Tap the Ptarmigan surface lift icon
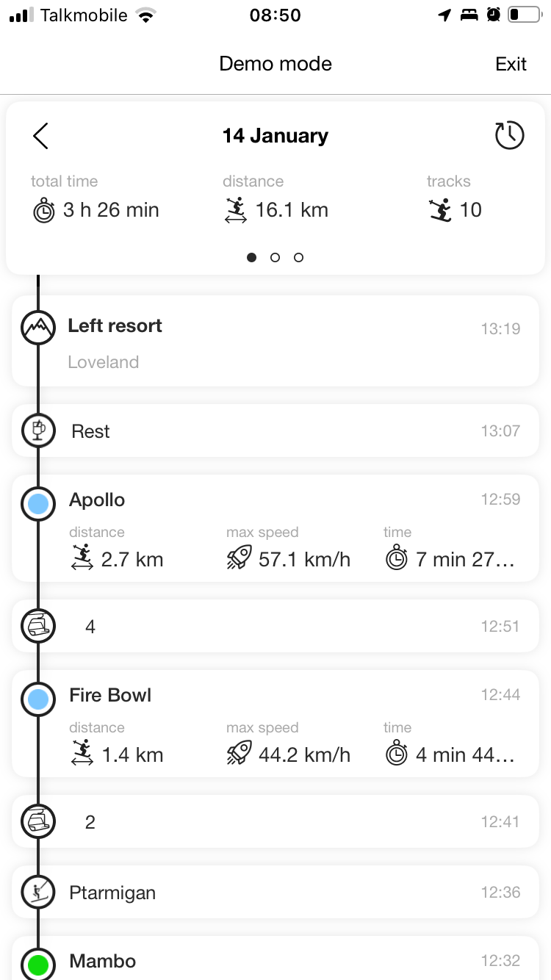Image resolution: width=551 pixels, height=980 pixels. (38, 893)
